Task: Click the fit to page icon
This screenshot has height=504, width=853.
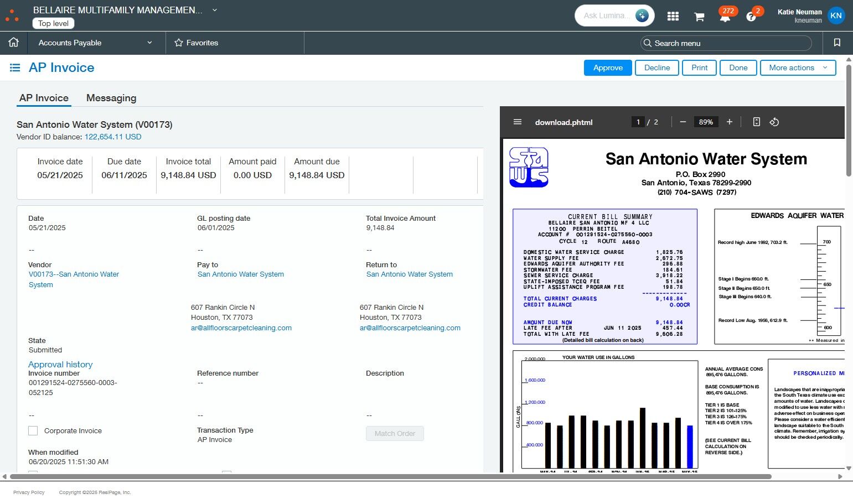Action: [757, 122]
